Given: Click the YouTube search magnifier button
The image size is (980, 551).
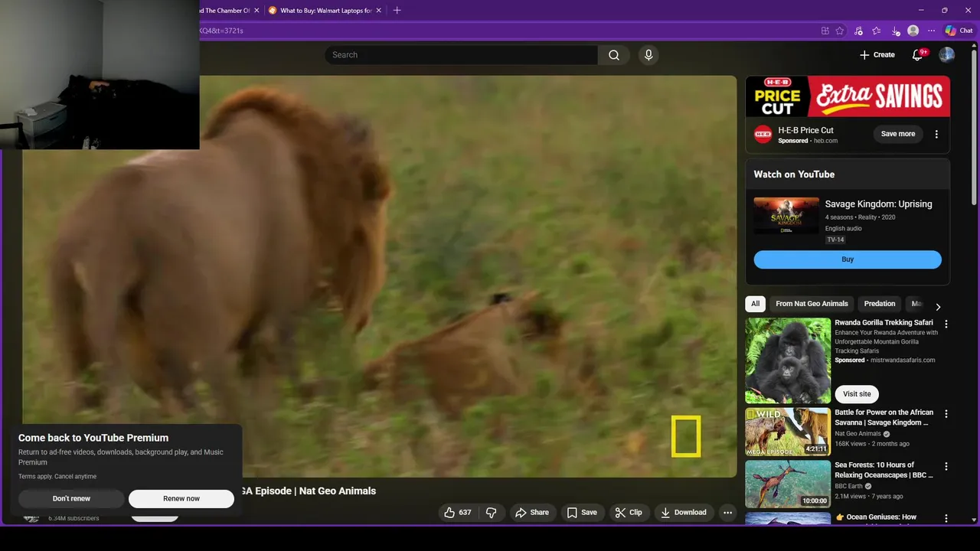Looking at the screenshot, I should coord(614,55).
